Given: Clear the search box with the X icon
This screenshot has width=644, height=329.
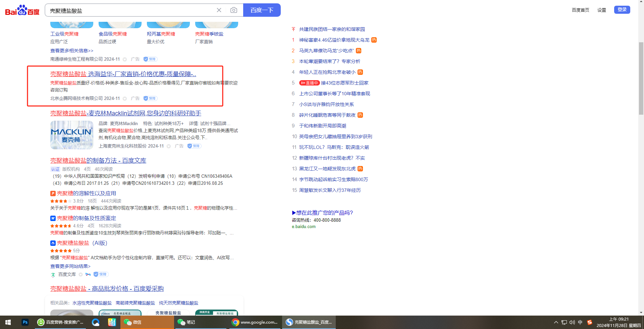Looking at the screenshot, I should [219, 10].
